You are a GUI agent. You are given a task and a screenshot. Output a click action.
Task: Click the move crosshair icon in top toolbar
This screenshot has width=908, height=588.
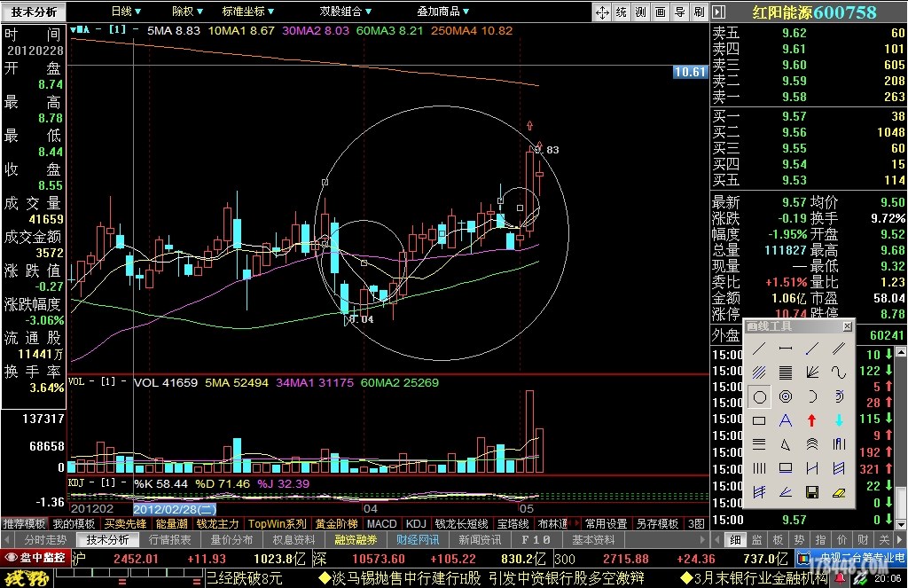pos(602,12)
